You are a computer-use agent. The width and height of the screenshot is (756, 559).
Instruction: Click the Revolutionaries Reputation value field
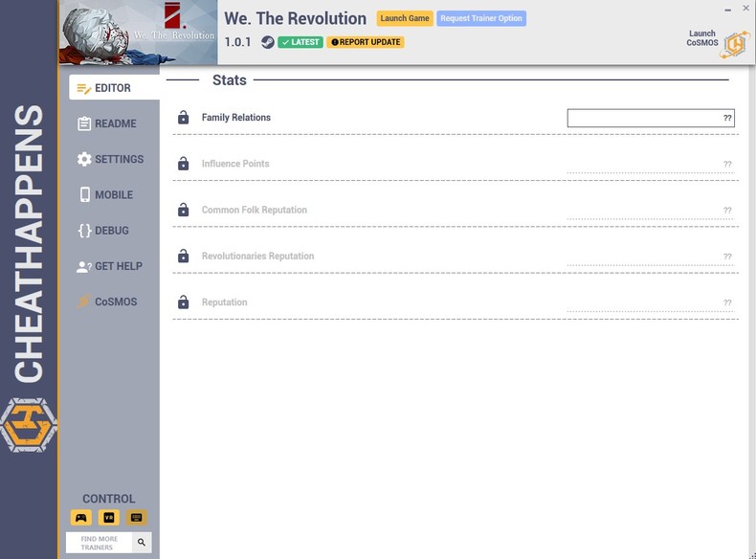(651, 257)
